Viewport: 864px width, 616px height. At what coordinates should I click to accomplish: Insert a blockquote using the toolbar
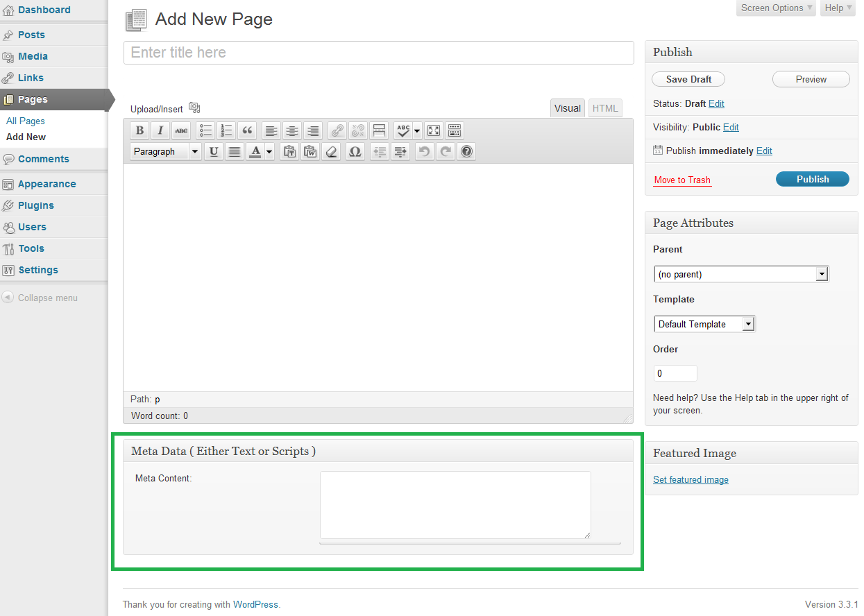click(x=247, y=130)
